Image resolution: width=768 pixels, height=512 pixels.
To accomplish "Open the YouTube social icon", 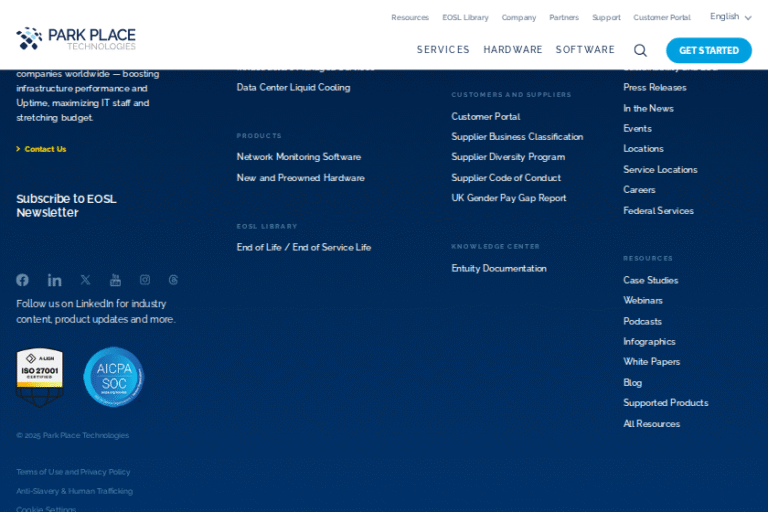I will (115, 280).
